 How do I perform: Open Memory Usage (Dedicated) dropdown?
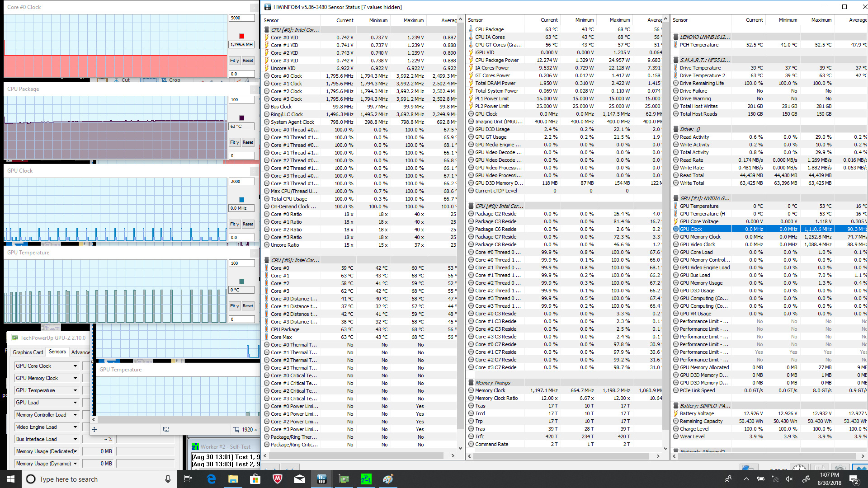coord(75,451)
